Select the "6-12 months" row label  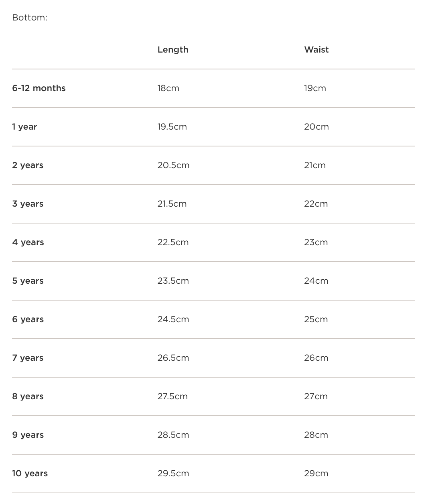coord(39,88)
